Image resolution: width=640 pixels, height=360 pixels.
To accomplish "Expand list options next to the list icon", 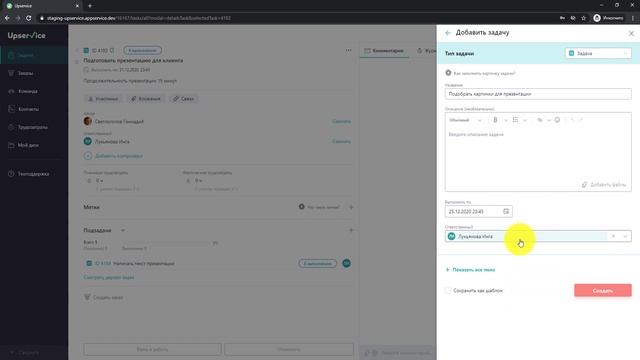I will [525, 120].
